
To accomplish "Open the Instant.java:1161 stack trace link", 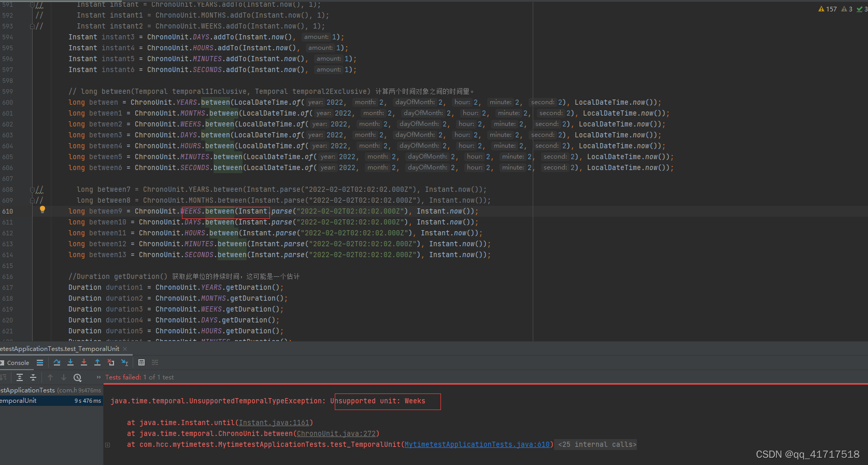I will tap(274, 423).
